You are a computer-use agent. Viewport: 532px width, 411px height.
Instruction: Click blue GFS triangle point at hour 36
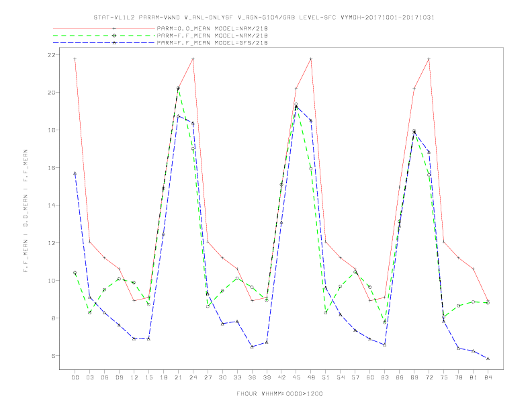point(252,347)
